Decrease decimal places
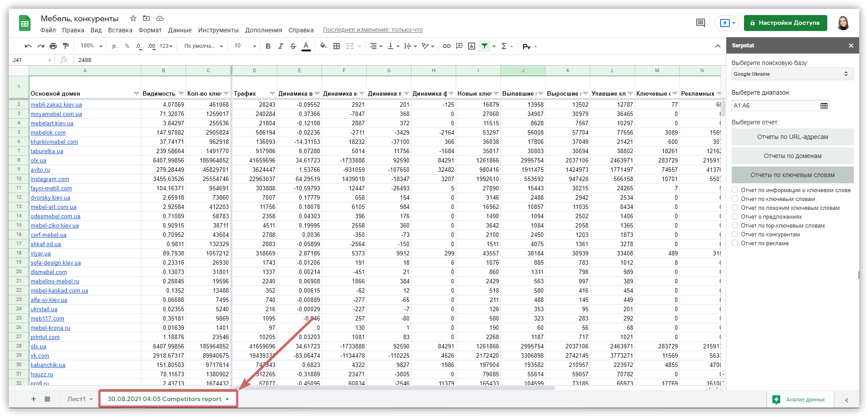Image resolution: width=868 pixels, height=417 pixels. (139, 46)
